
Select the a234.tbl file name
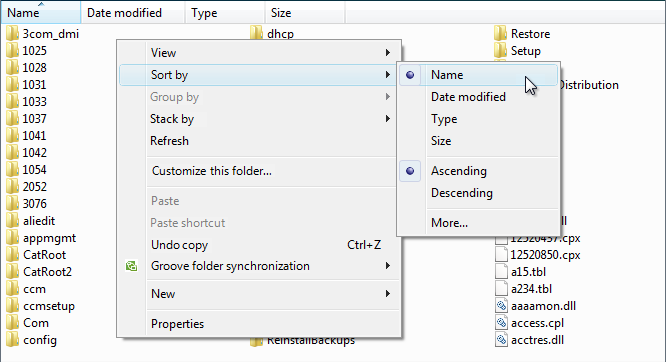click(x=531, y=289)
